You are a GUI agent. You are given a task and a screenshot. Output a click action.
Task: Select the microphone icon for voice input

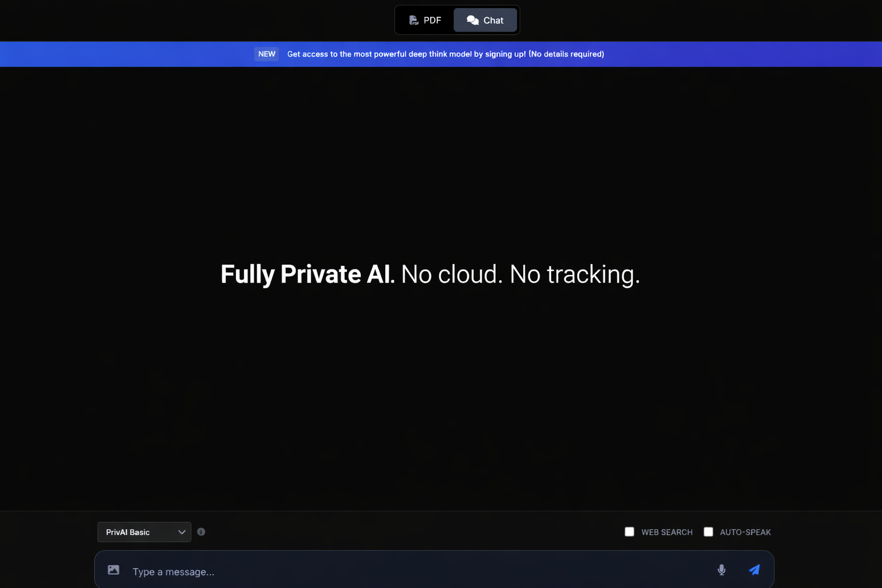coord(721,570)
